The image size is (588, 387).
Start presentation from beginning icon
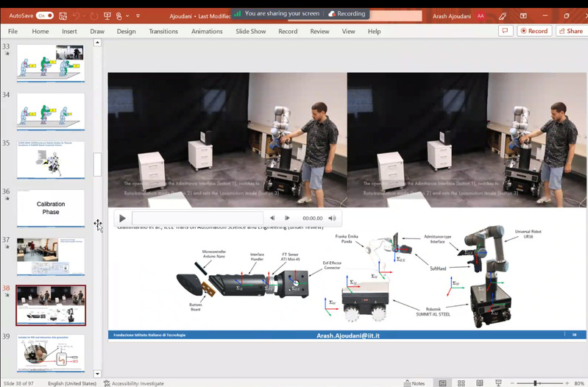(x=109, y=15)
